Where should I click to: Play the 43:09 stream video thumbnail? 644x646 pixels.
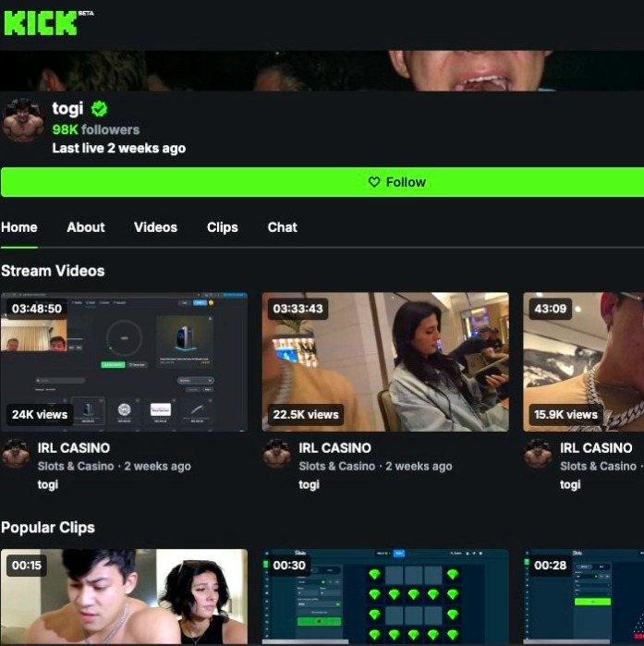point(583,361)
